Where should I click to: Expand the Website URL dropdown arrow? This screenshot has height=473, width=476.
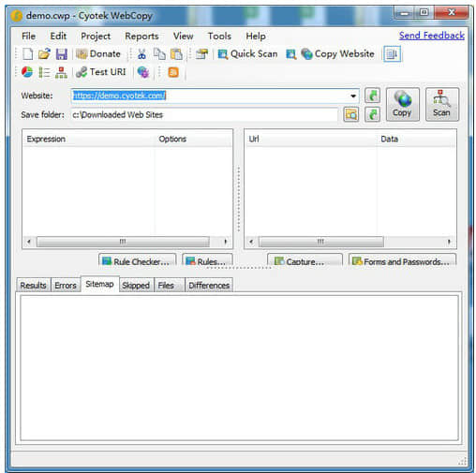[x=353, y=96]
